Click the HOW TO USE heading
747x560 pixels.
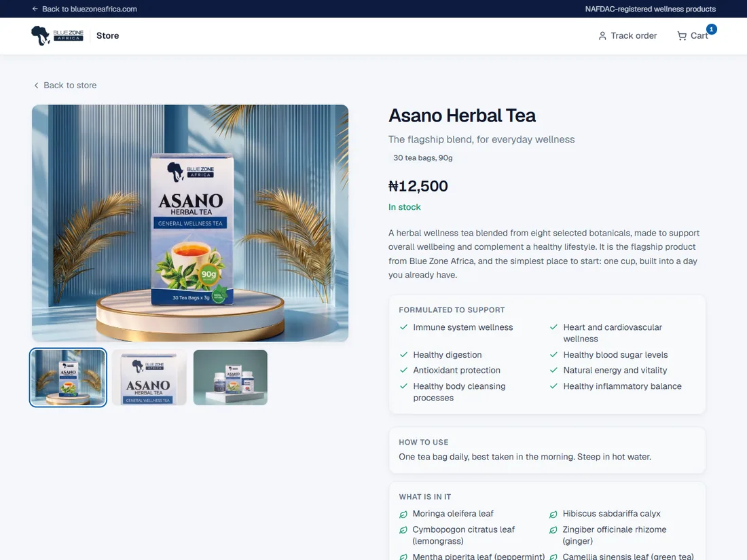pyautogui.click(x=424, y=443)
